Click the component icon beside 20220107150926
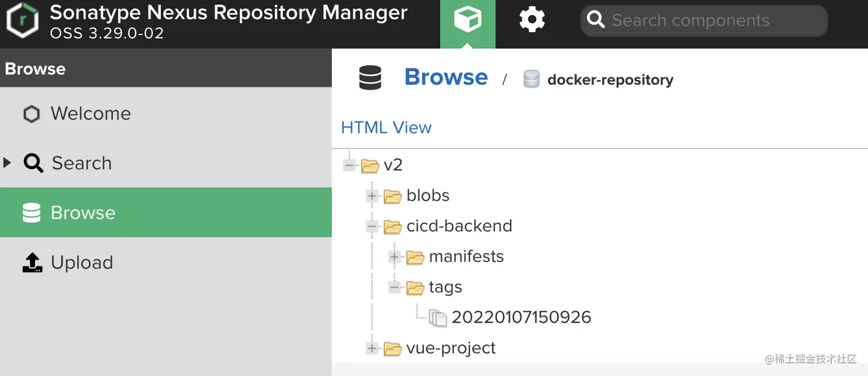 (438, 318)
